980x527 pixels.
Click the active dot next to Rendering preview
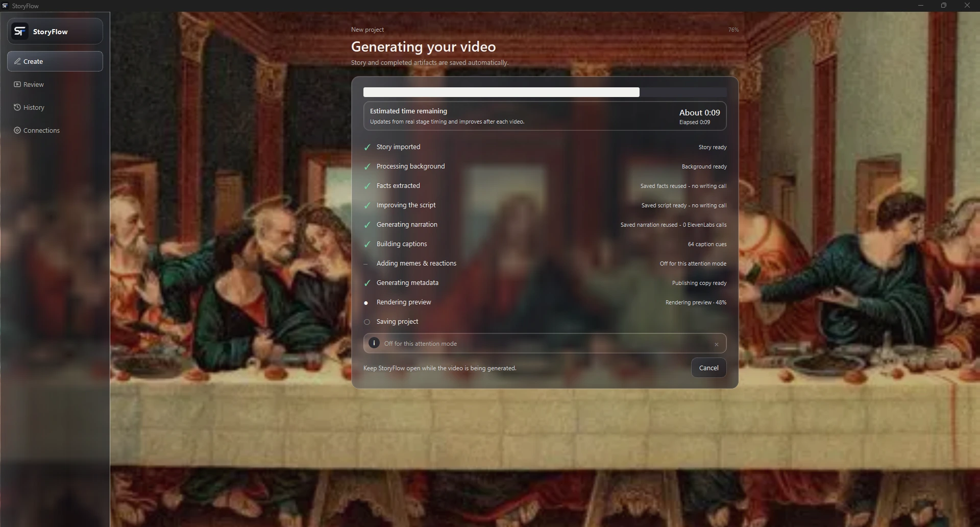pyautogui.click(x=366, y=303)
